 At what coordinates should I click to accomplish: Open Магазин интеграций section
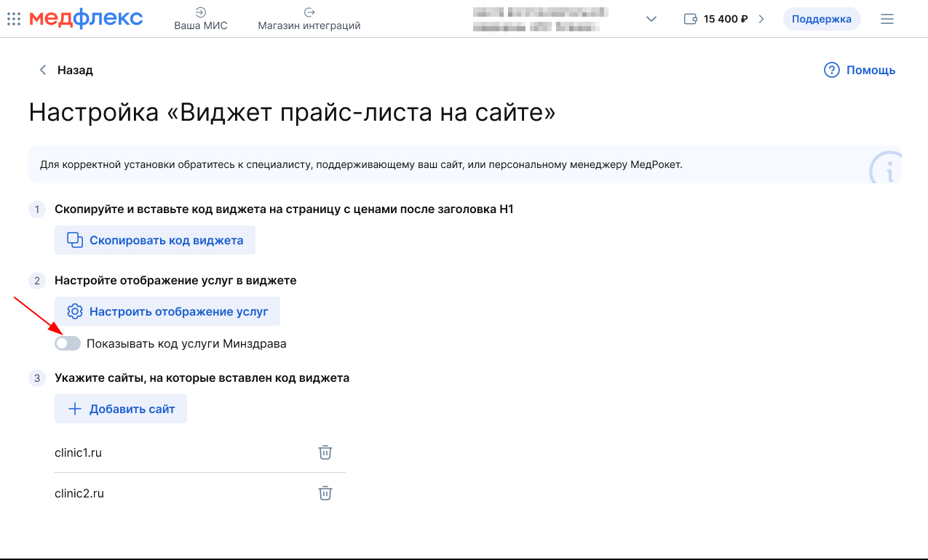[309, 19]
